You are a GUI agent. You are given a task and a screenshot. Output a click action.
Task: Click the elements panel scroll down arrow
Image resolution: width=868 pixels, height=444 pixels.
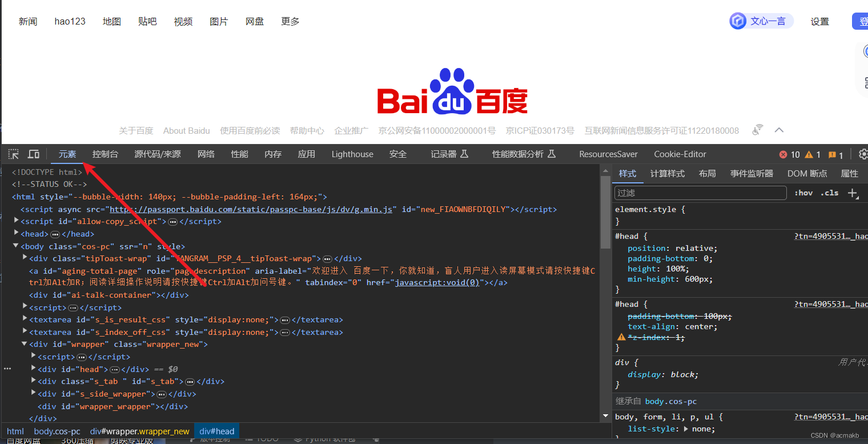click(606, 416)
